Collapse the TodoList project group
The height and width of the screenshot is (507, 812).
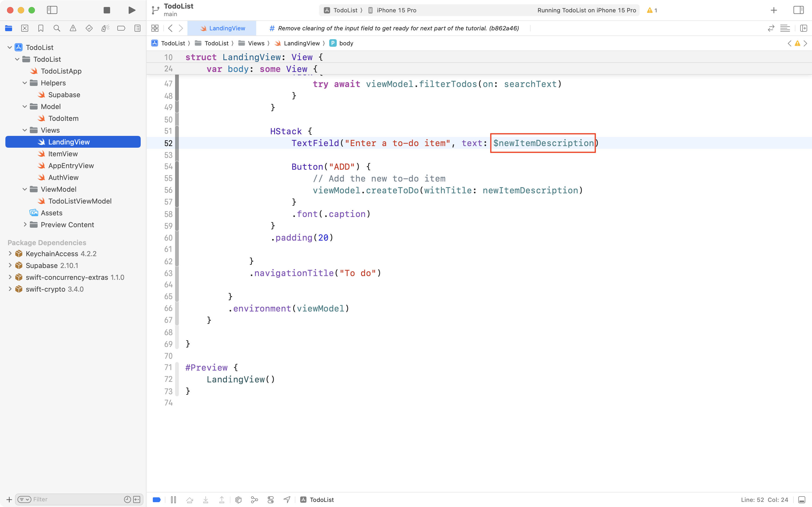coord(9,47)
